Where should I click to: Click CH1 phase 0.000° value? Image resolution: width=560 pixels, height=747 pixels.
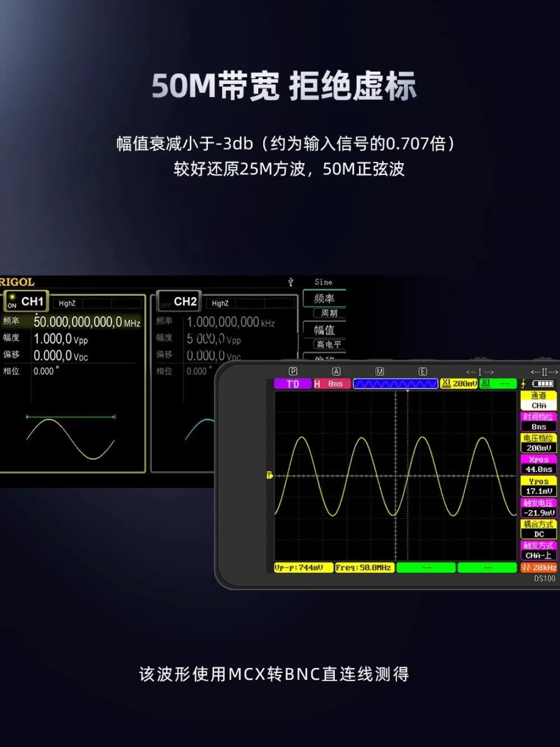[46, 371]
